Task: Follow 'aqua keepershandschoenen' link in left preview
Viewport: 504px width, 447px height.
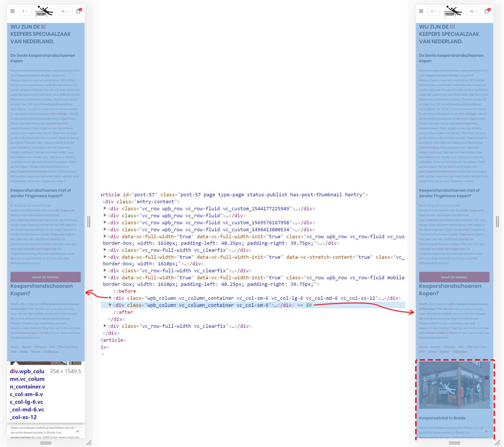Action: [29, 171]
